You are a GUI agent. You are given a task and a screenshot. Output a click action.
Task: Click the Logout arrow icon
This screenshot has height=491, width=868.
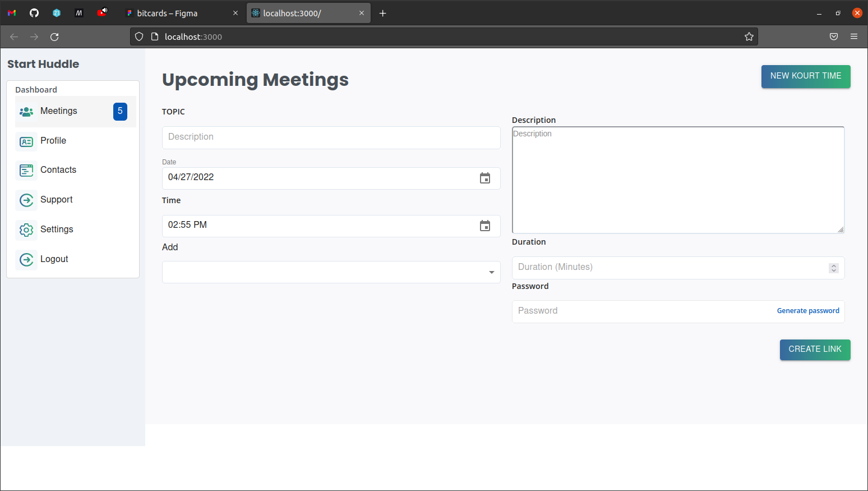click(26, 260)
